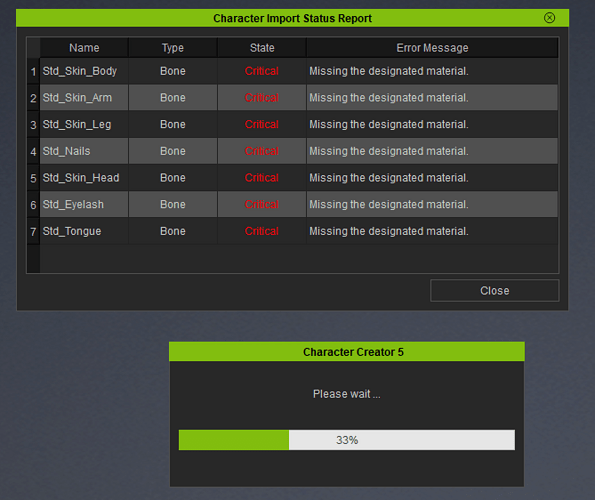Click row number 1 header
The height and width of the screenshot is (500, 595).
tap(33, 71)
